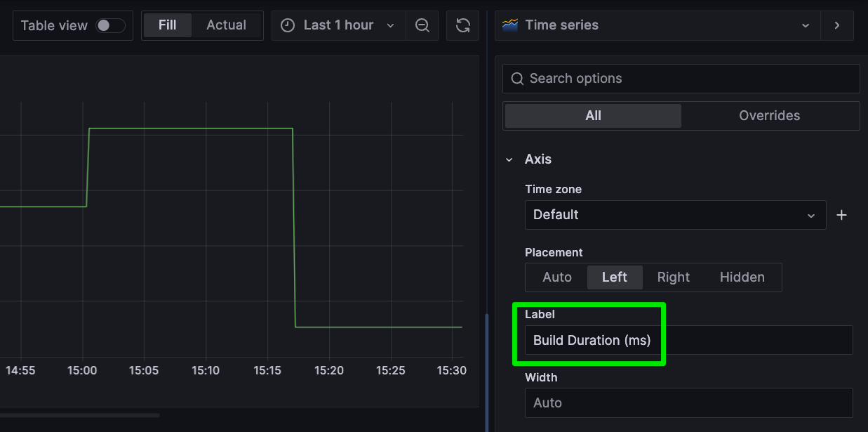Set axis placement to Hidden
Image resolution: width=868 pixels, height=432 pixels.
[742, 277]
